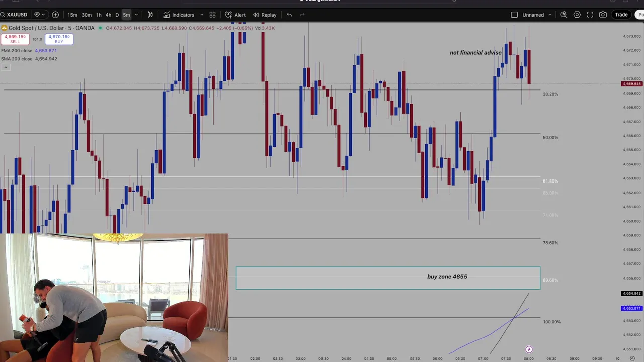This screenshot has height=362, width=644.
Task: Redo the chart action
Action: point(302,15)
